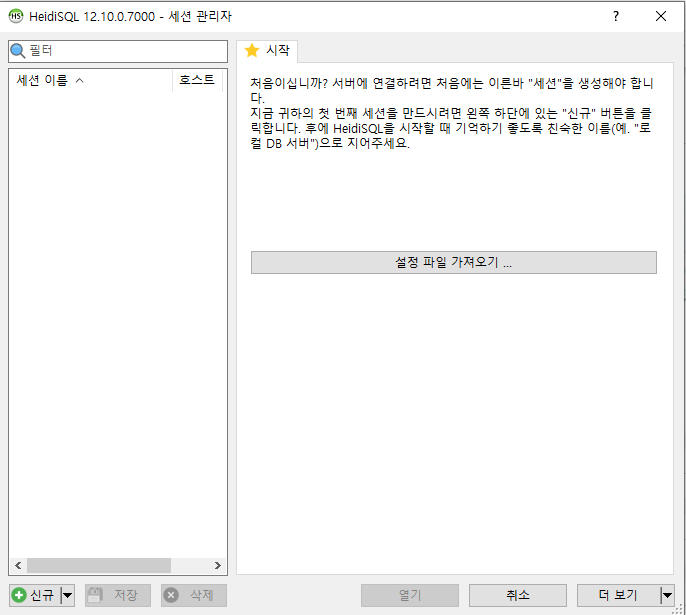Expand the dropdown arrow beside 더 보기
Viewport: 686px width, 615px height.
[x=667, y=595]
